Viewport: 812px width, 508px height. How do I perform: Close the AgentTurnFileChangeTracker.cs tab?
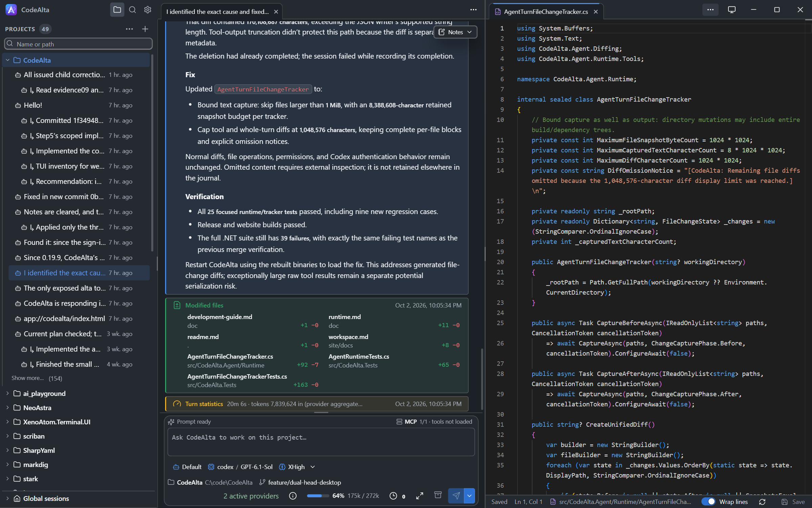pos(596,12)
